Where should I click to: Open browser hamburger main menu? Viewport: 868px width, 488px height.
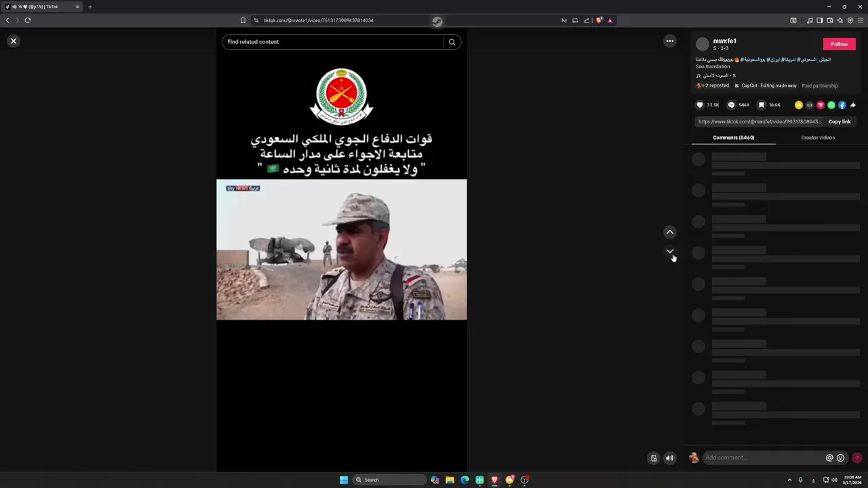point(861,20)
